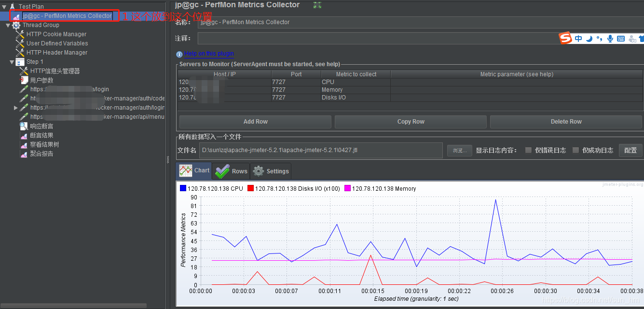644x309 pixels.
Task: Click the 察看结果树 listener icon
Action: (x=24, y=145)
